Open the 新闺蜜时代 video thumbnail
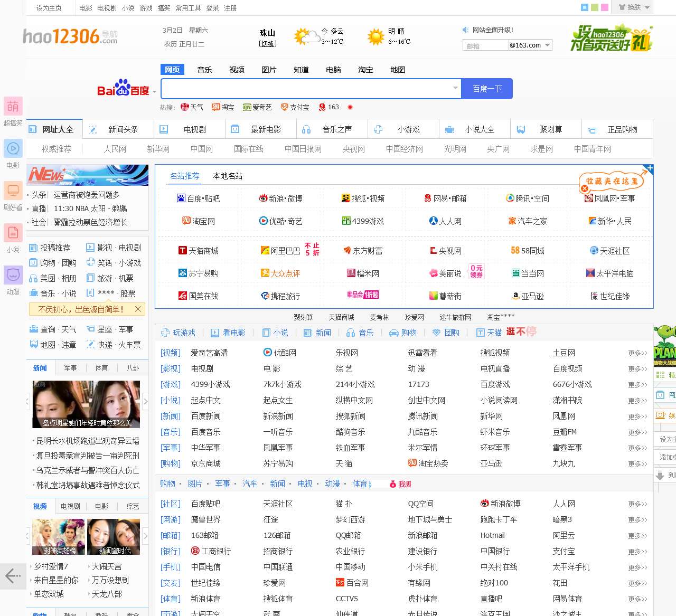 point(114,537)
